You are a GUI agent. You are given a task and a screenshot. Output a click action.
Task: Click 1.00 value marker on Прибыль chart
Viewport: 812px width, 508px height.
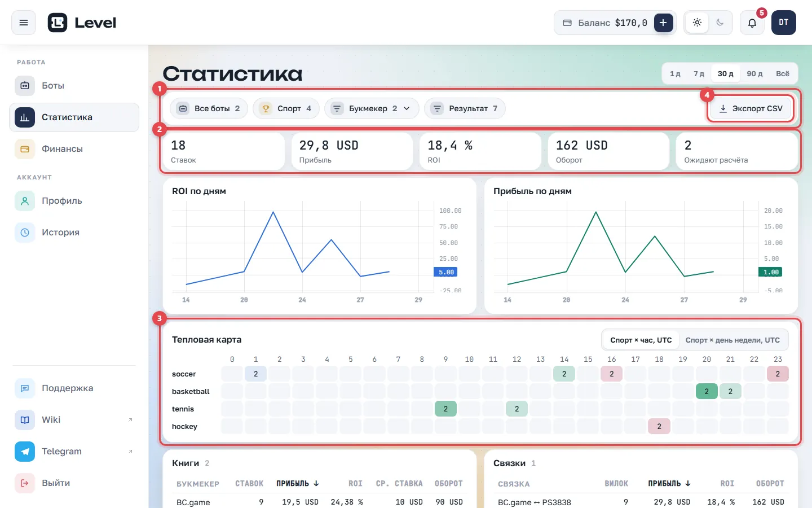click(x=771, y=272)
